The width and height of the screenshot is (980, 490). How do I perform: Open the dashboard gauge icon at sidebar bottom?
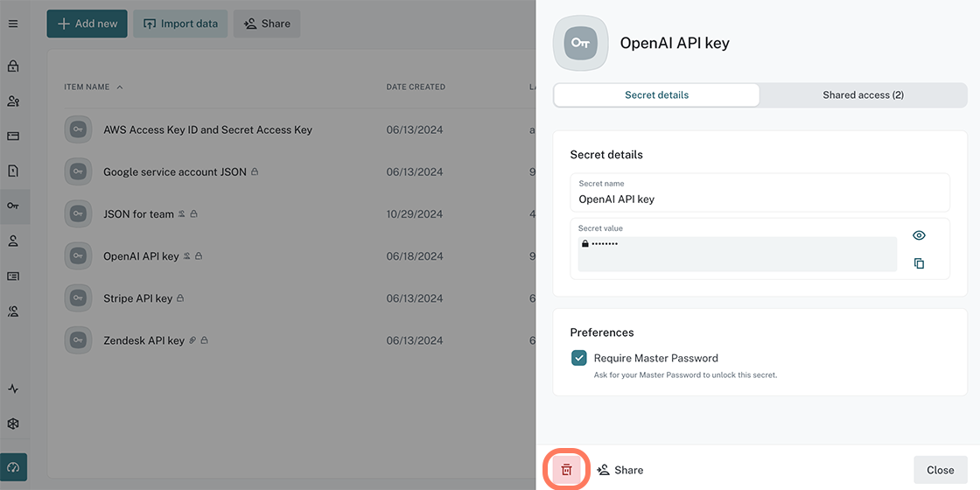pos(13,467)
